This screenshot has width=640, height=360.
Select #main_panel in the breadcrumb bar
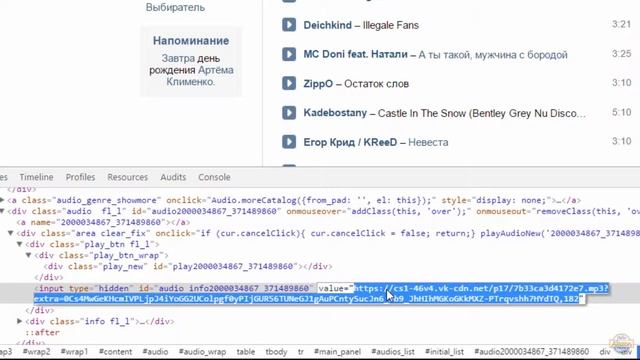coord(337,351)
